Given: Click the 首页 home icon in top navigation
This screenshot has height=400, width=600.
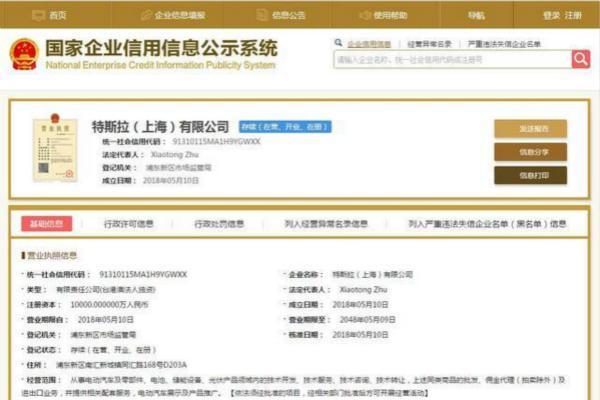Looking at the screenshot, I should (x=38, y=15).
